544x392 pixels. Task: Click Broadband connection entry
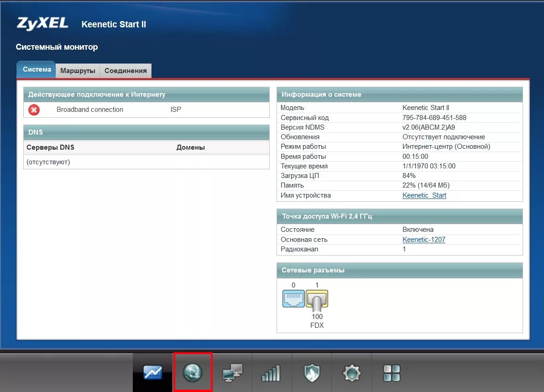tap(90, 109)
